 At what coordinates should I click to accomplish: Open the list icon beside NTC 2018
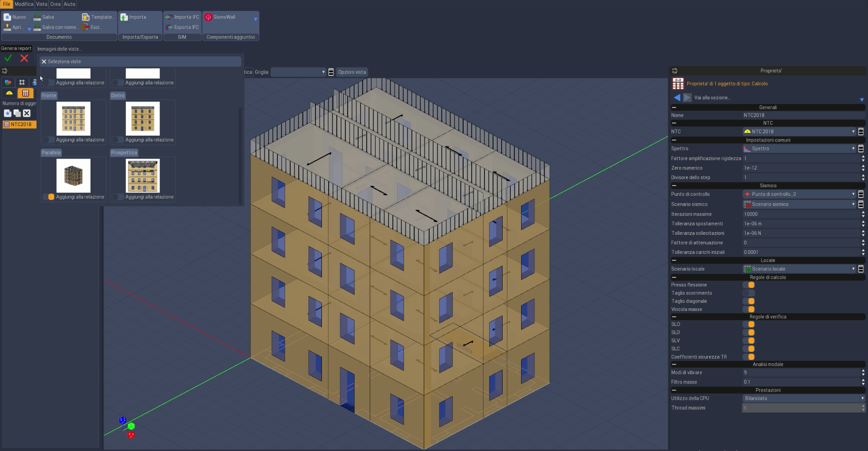click(861, 132)
